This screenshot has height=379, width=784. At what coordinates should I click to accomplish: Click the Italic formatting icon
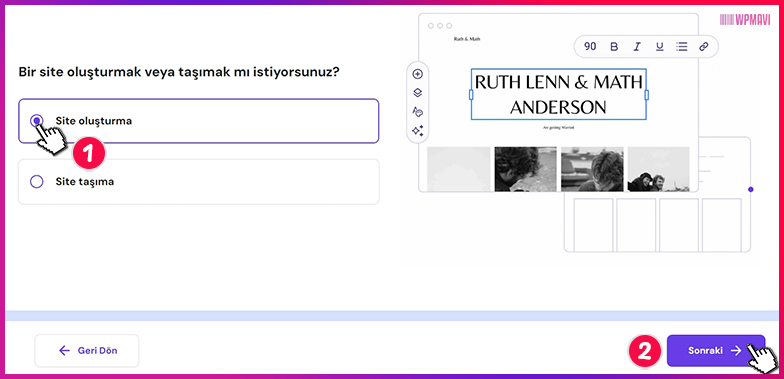636,46
